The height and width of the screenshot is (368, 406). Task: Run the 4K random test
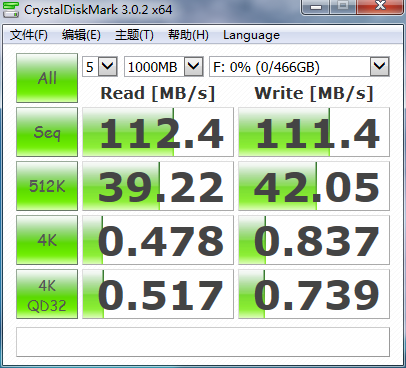pos(47,240)
